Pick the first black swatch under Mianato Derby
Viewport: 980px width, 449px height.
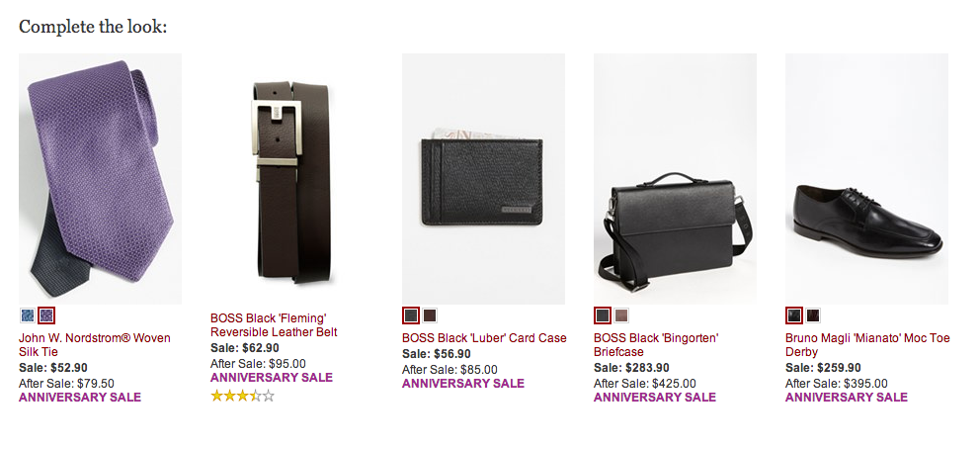pos(793,315)
